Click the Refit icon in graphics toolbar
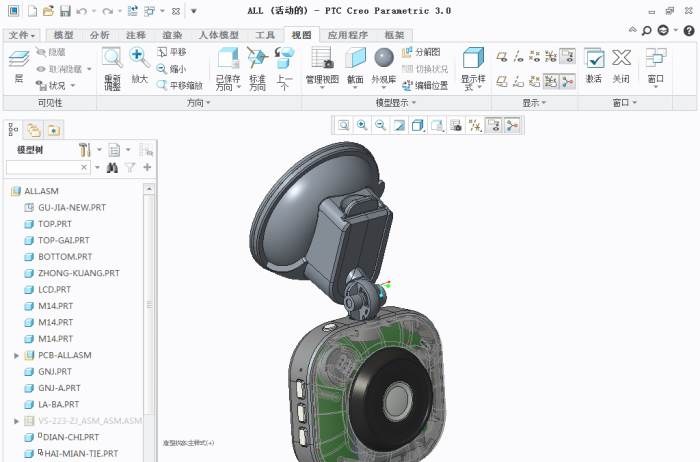Image resolution: width=700 pixels, height=462 pixels. (x=343, y=125)
